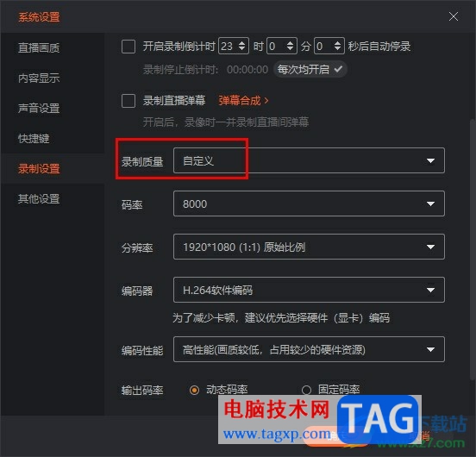Switch to the 直播画质 settings tab
Viewport: 476px width, 457px height.
coord(39,47)
